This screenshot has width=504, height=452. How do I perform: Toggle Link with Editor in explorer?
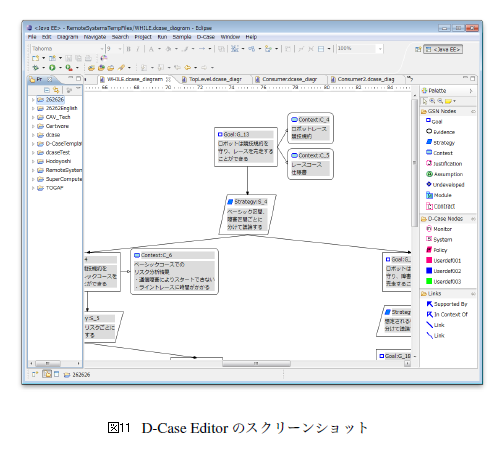[x=56, y=90]
